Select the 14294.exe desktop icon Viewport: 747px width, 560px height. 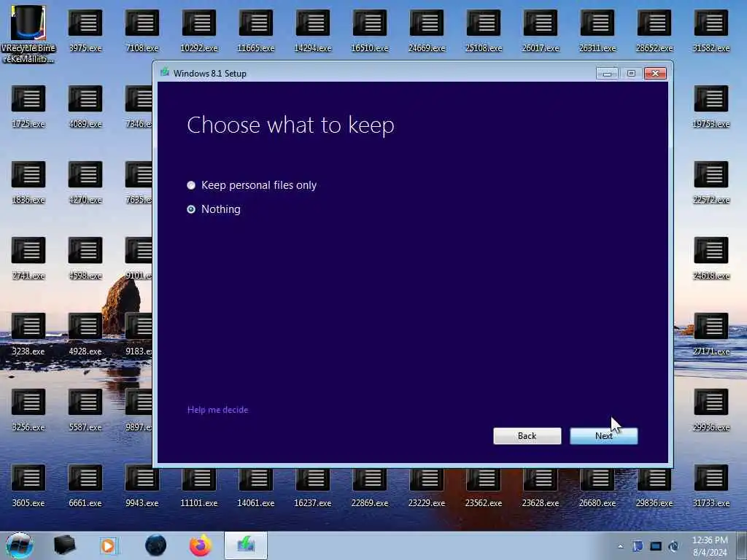point(312,31)
